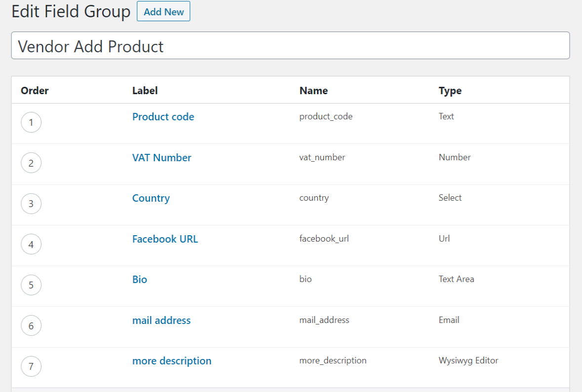Click order handle 7 beside more description
This screenshot has height=392, width=582.
31,366
